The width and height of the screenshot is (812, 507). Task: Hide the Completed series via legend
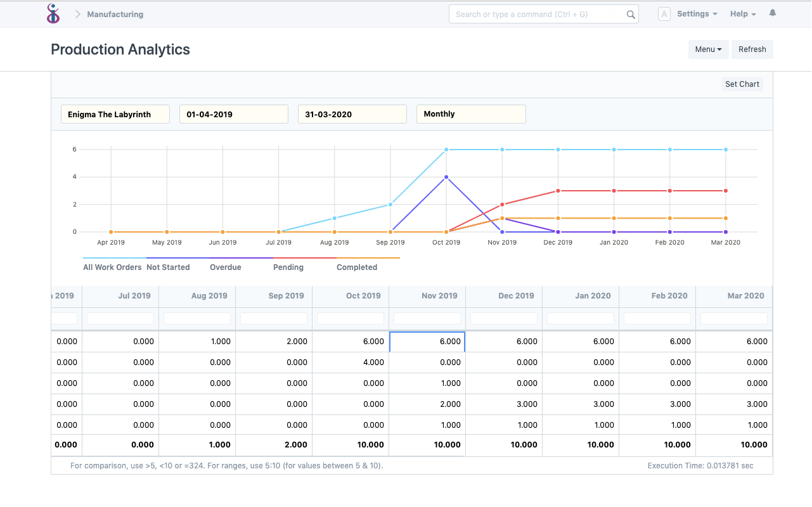356,267
